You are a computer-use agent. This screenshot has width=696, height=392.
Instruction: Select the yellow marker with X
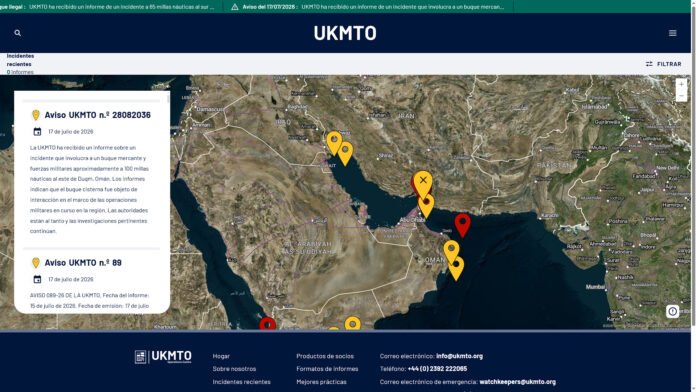(423, 183)
